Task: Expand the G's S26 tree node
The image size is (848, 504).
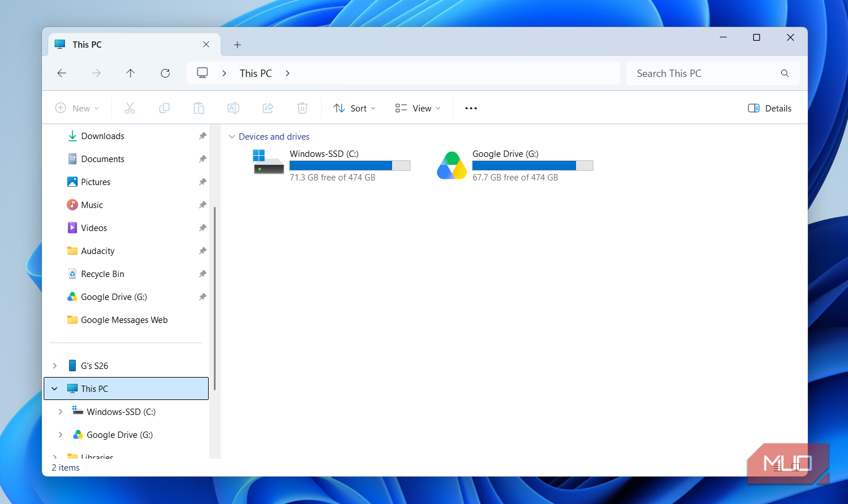Action: (55, 366)
